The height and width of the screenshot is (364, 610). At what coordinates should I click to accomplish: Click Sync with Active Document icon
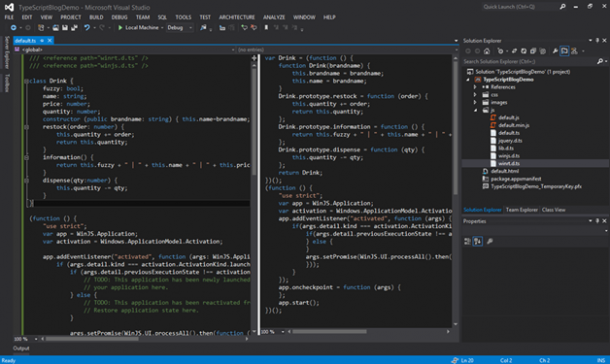click(514, 51)
